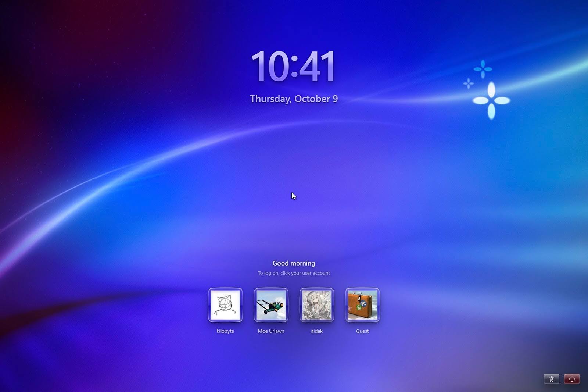Screen dimensions: 588x392
Task: Click the Good morning greeting
Action: (294, 263)
